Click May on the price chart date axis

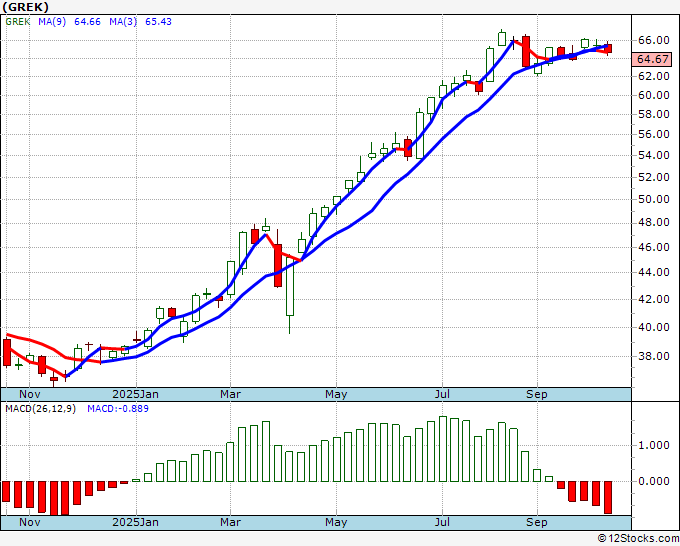tap(336, 394)
